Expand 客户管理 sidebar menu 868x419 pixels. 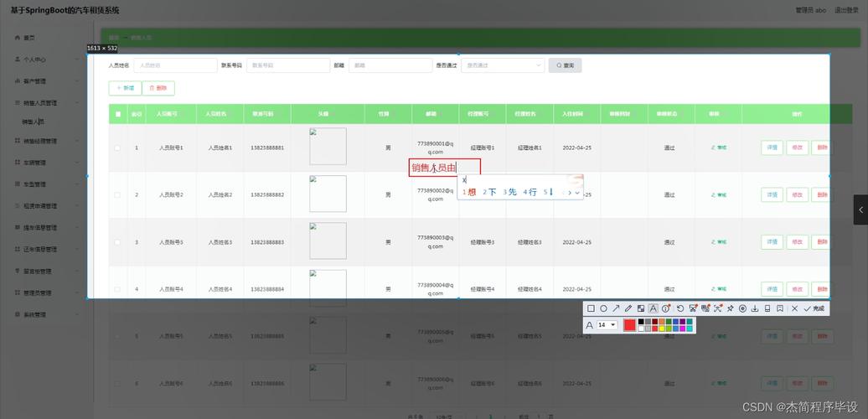[x=47, y=80]
